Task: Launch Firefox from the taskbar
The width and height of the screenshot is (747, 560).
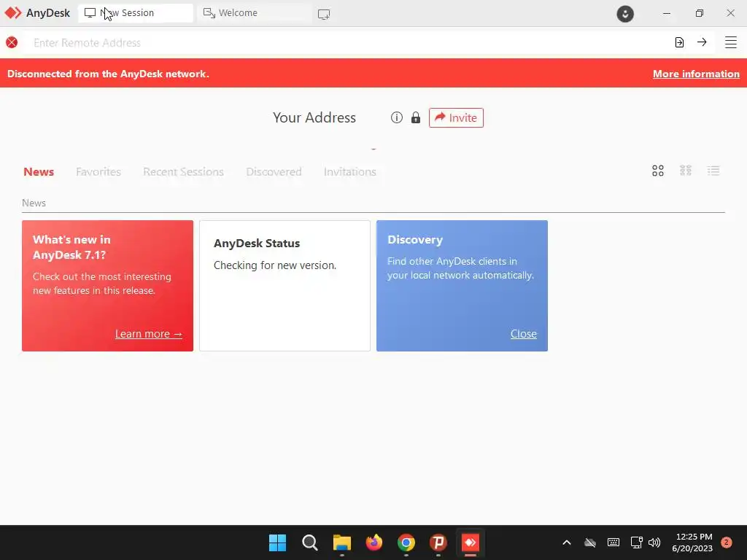Action: (374, 542)
